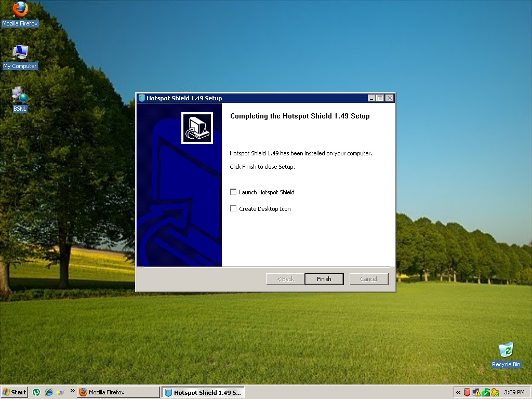
Task: Click the disabled Cancel button
Action: 369,279
